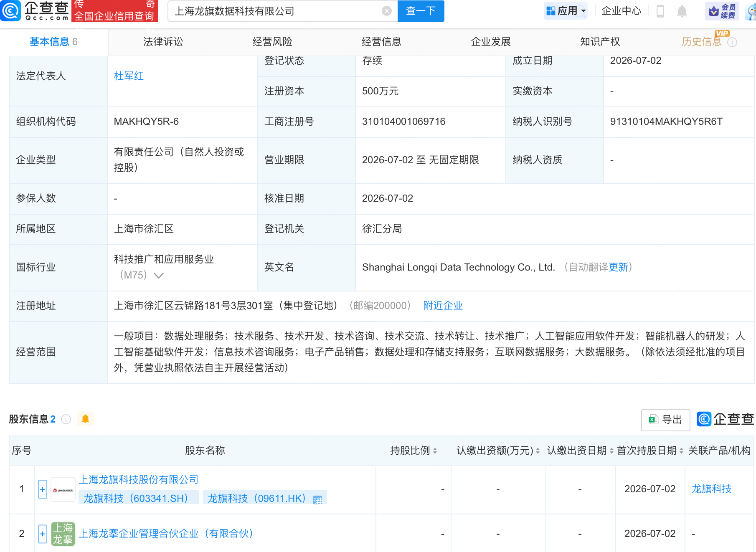Viewport: 756px width, 552px height.
Task: Open shareholder 上海龙旗科技股份有限公司 link
Action: tap(139, 480)
